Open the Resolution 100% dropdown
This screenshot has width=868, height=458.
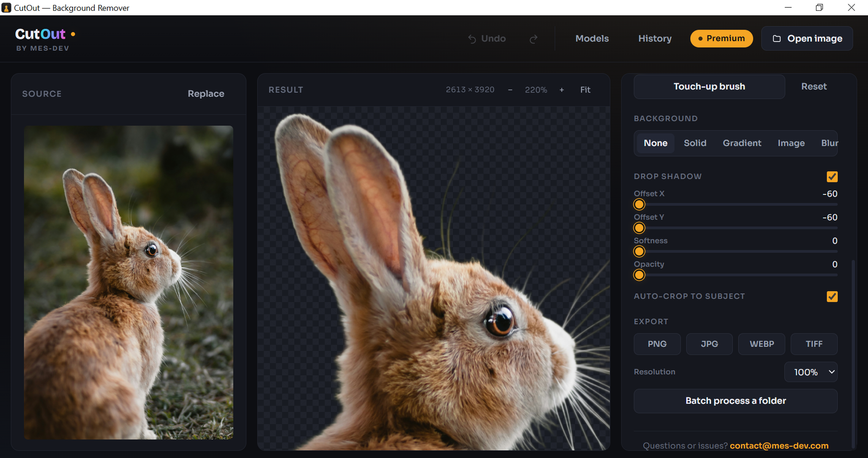(x=811, y=372)
